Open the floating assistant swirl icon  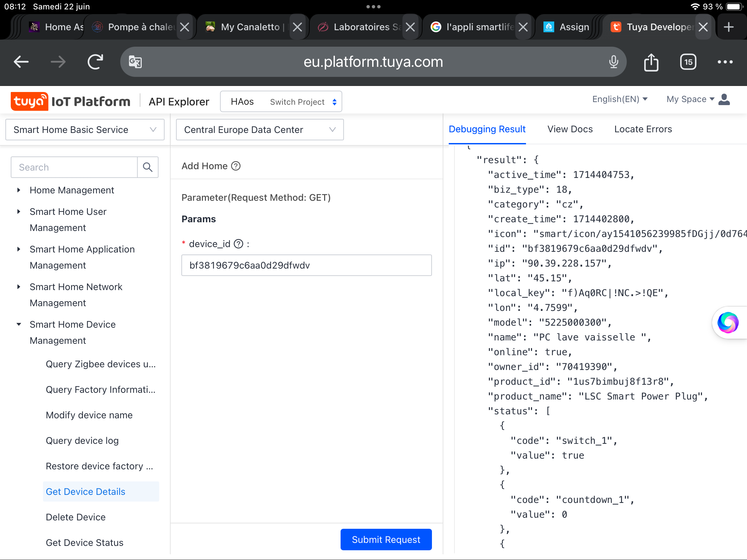(x=728, y=322)
